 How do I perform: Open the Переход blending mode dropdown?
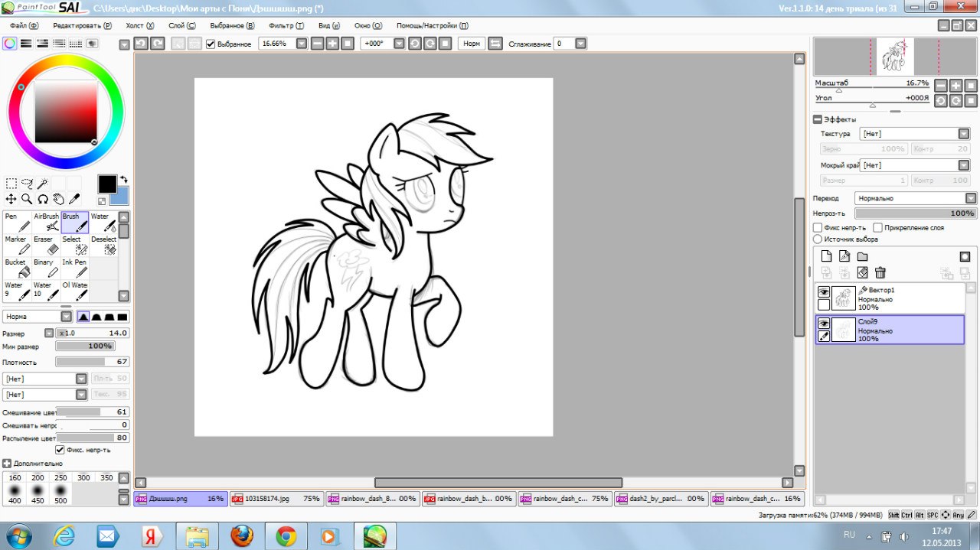(x=915, y=198)
